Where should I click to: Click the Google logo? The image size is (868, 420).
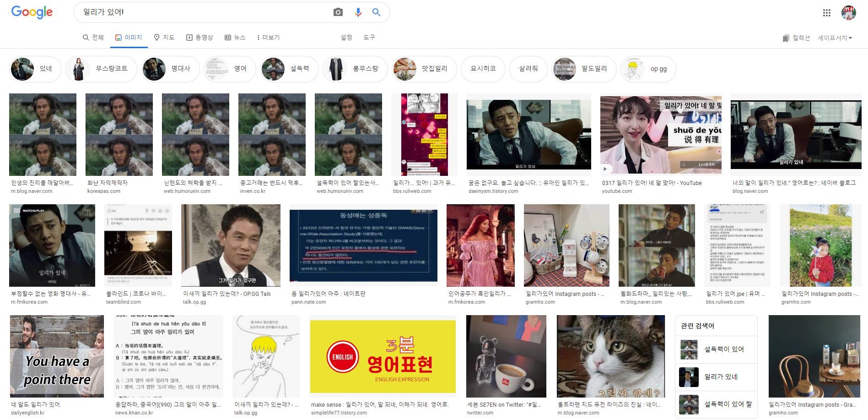pyautogui.click(x=32, y=12)
